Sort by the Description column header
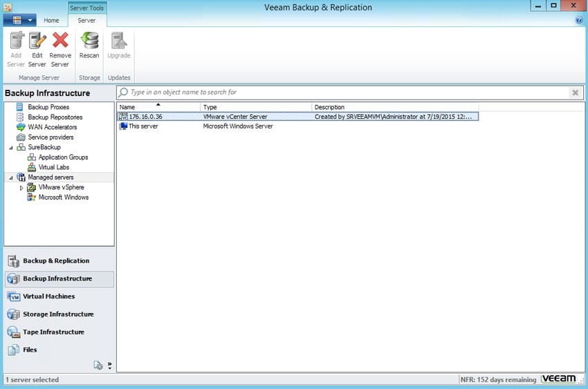 click(395, 107)
